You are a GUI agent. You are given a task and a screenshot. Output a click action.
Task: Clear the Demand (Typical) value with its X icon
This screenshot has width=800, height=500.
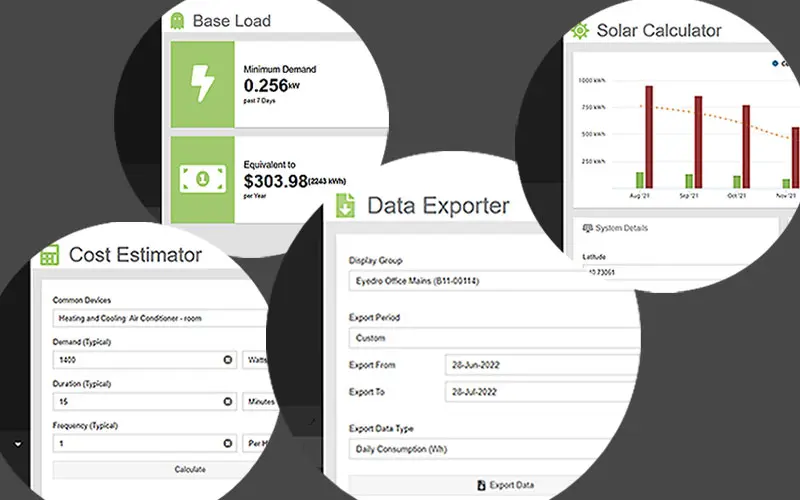226,359
